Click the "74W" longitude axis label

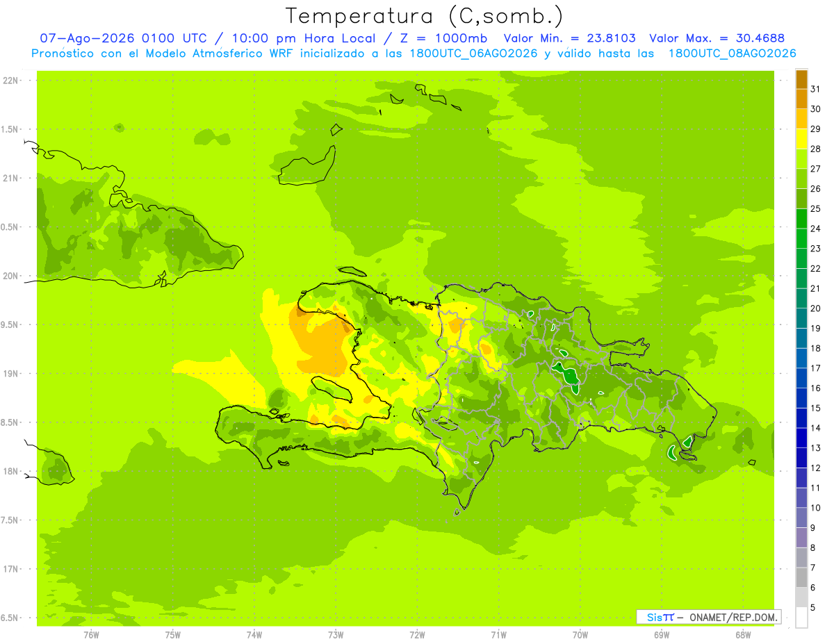click(x=254, y=634)
